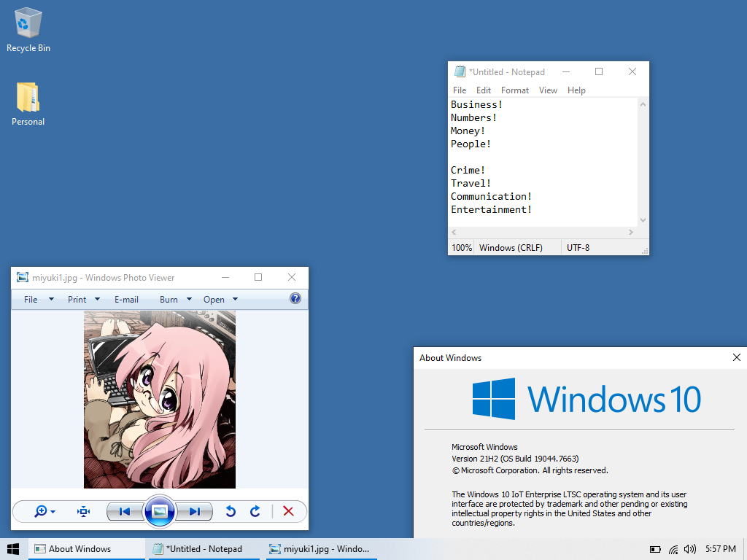747x560 pixels.
Task: Open the Start menu
Action: pyautogui.click(x=13, y=549)
